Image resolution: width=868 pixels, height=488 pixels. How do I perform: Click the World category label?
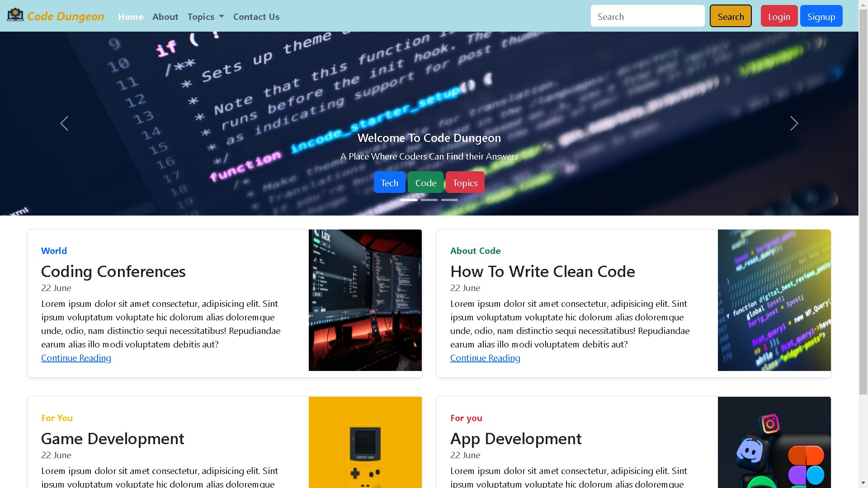click(54, 251)
